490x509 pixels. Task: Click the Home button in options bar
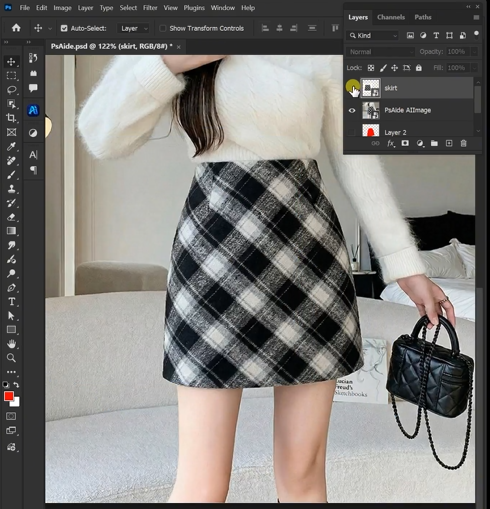pos(16,28)
